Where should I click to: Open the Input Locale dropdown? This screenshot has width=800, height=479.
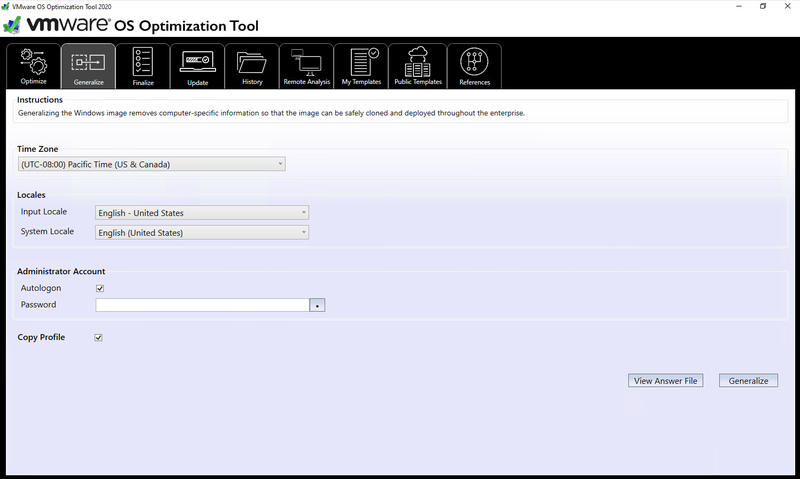(x=202, y=213)
